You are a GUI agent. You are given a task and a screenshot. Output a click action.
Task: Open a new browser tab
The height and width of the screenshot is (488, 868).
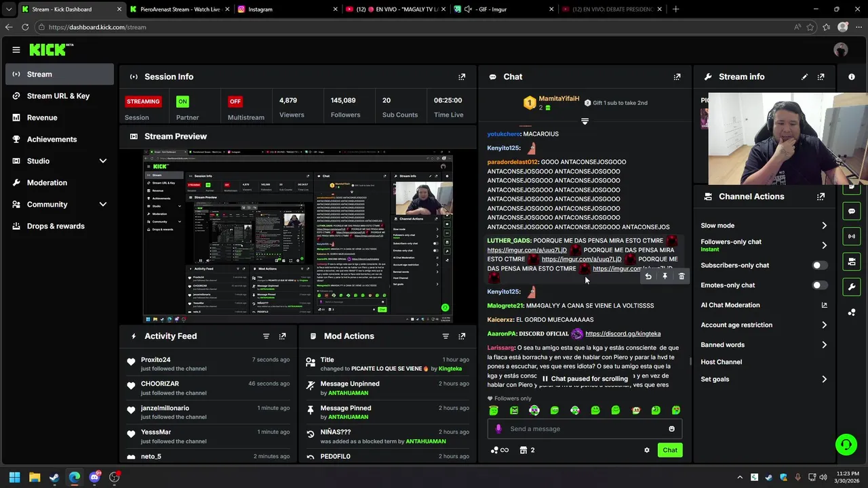click(x=675, y=9)
